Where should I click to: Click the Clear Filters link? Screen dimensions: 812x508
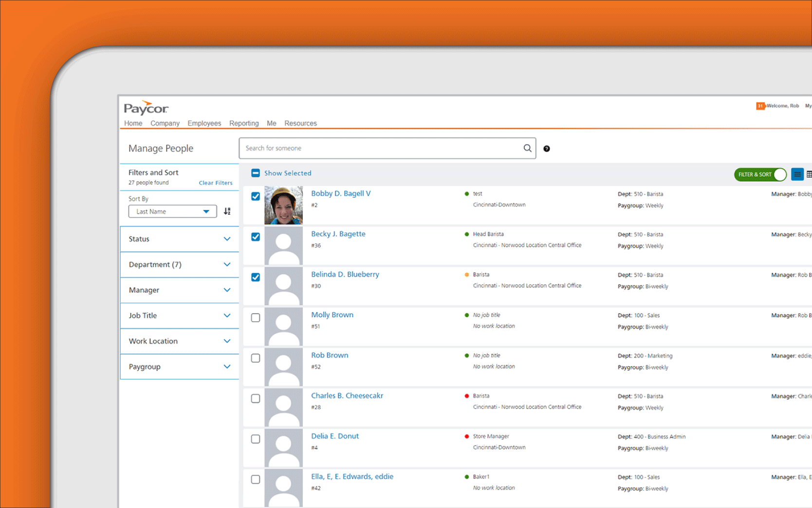216,183
